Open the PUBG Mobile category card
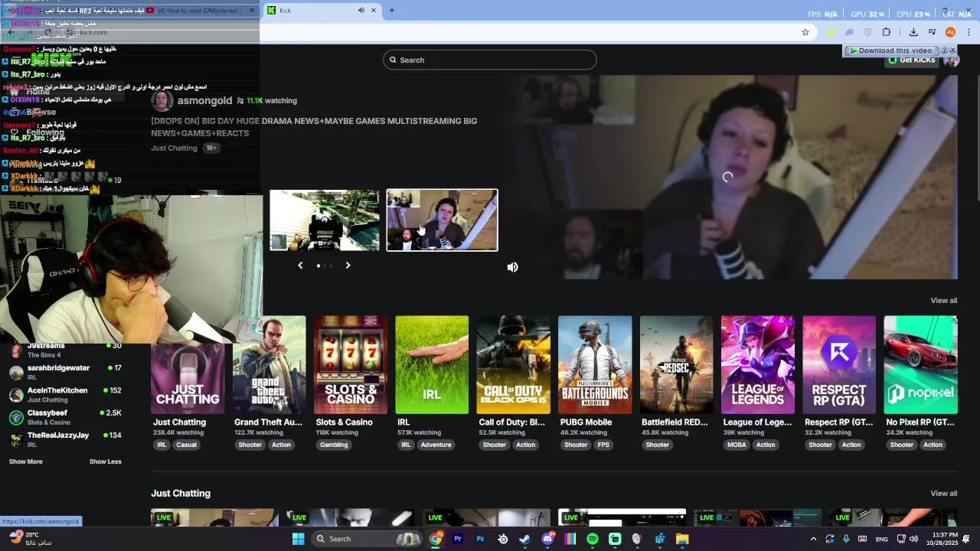 click(x=595, y=365)
